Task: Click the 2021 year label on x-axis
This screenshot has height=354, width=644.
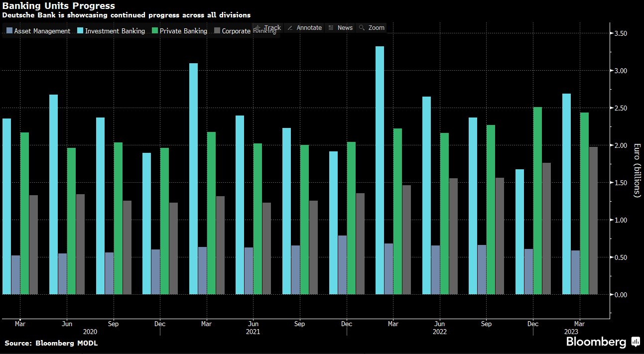Action: tap(253, 332)
